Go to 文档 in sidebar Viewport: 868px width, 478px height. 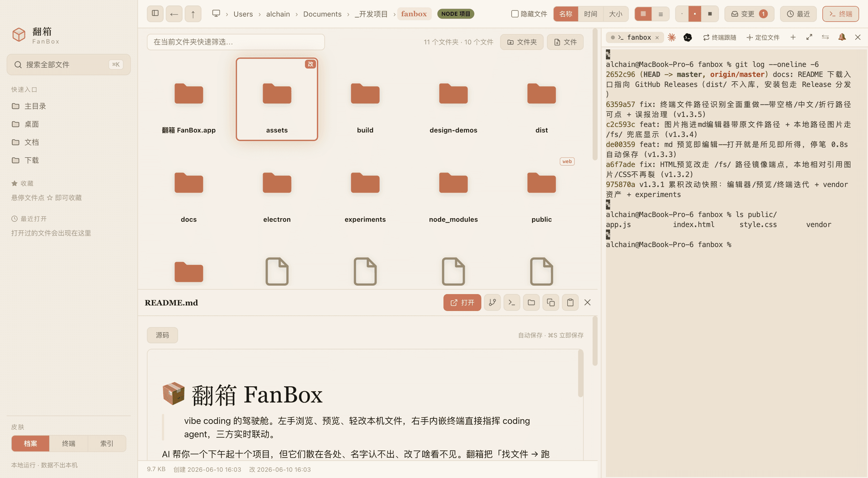69,142
